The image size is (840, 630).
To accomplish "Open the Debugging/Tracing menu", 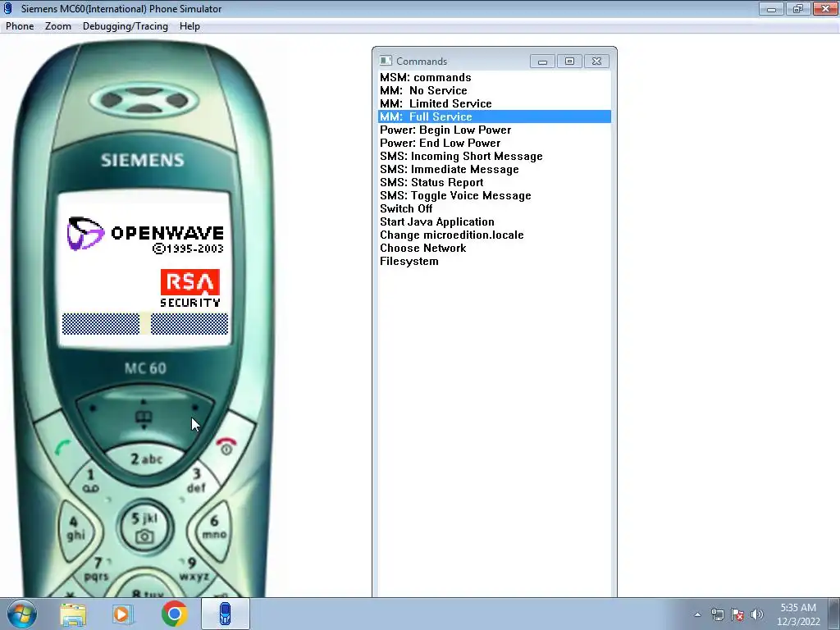I will pyautogui.click(x=126, y=26).
